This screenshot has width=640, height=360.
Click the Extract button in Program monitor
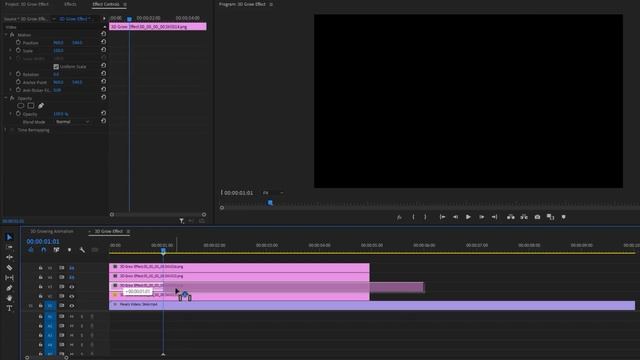tap(524, 217)
